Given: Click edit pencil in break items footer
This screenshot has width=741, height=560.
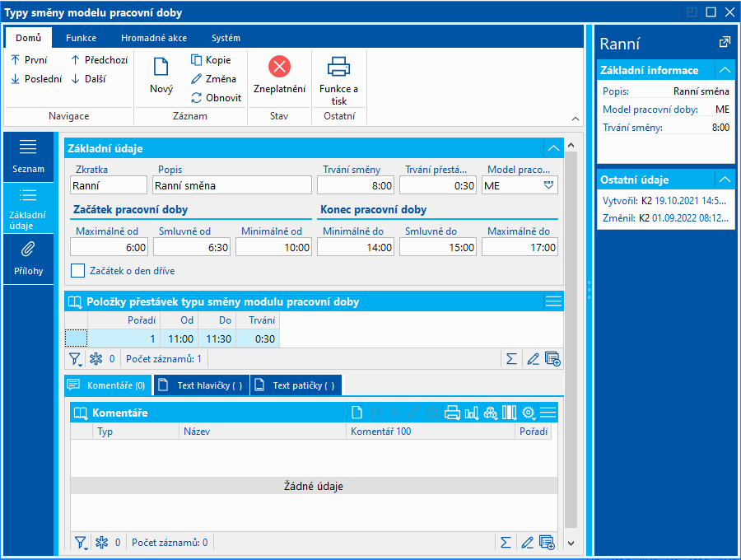Looking at the screenshot, I should coord(533,359).
